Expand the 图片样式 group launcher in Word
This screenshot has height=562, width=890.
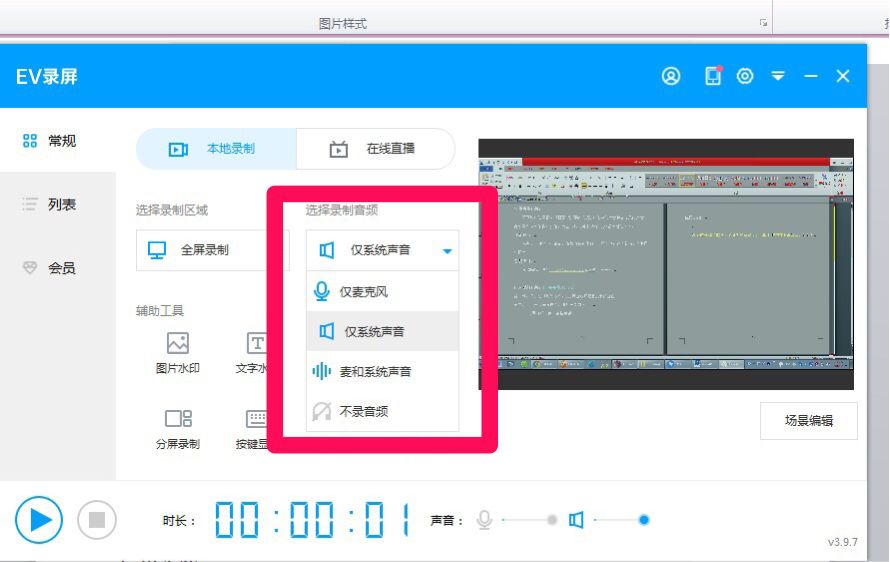click(x=763, y=23)
